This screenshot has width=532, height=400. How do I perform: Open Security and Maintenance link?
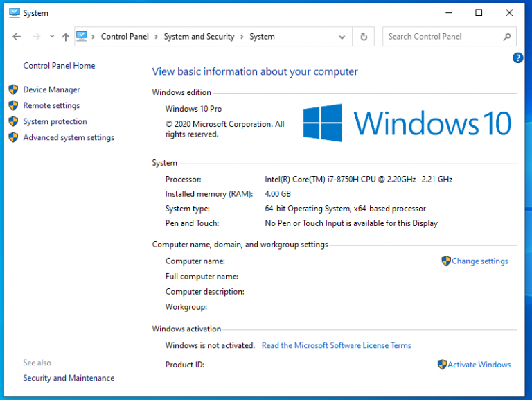pyautogui.click(x=69, y=378)
